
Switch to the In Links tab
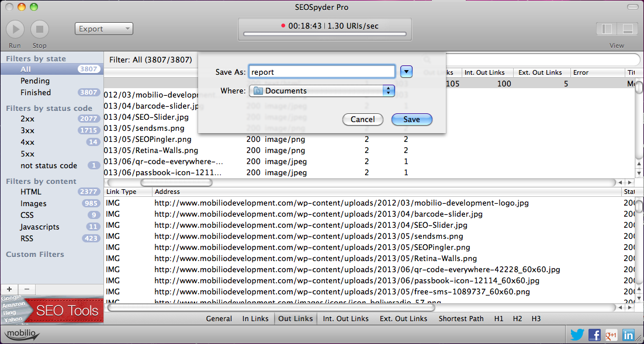click(x=255, y=318)
